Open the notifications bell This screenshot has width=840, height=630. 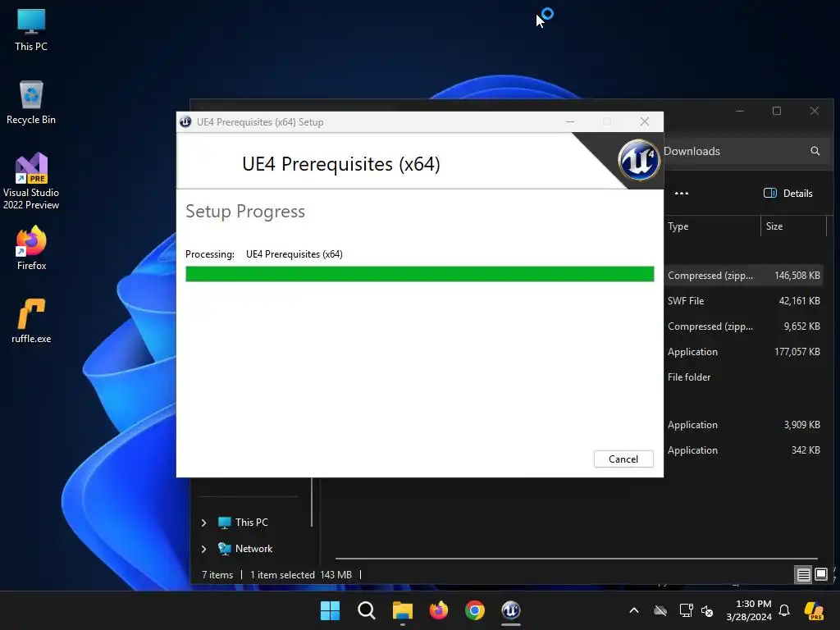click(784, 610)
